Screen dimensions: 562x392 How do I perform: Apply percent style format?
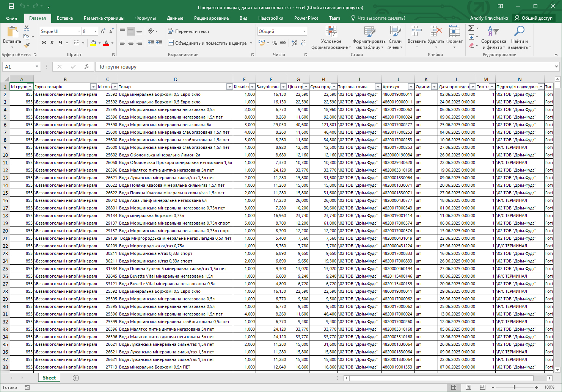click(275, 43)
